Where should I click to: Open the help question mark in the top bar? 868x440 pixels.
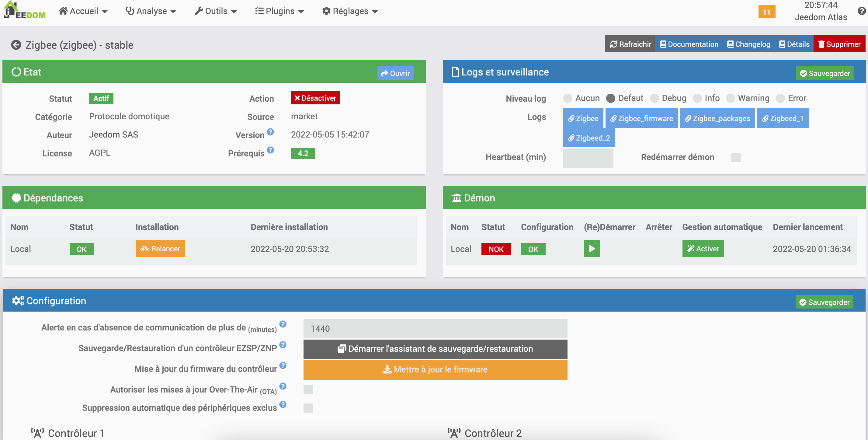[x=861, y=11]
